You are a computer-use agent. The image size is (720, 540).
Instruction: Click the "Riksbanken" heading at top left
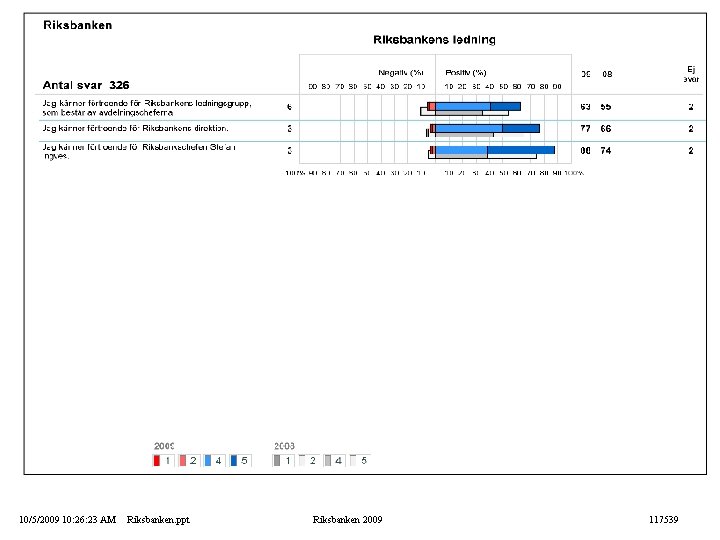coord(78,25)
